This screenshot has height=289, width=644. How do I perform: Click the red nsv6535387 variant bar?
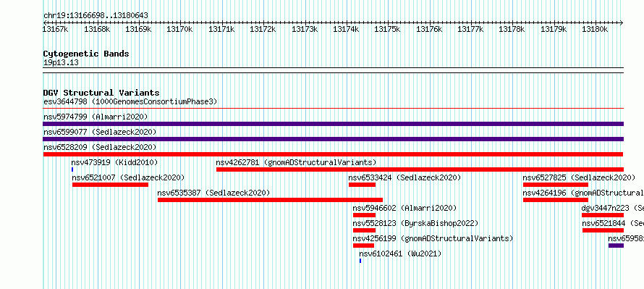tap(270, 200)
